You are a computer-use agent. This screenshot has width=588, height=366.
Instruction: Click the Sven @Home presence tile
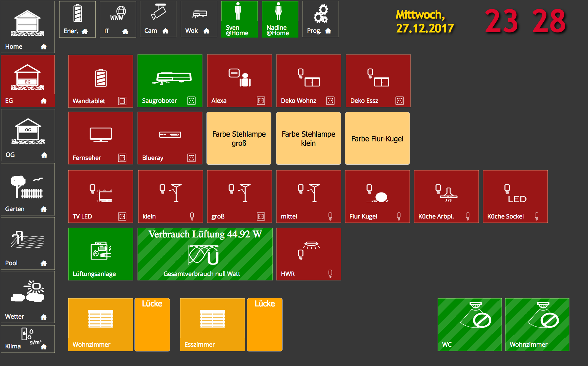(239, 19)
